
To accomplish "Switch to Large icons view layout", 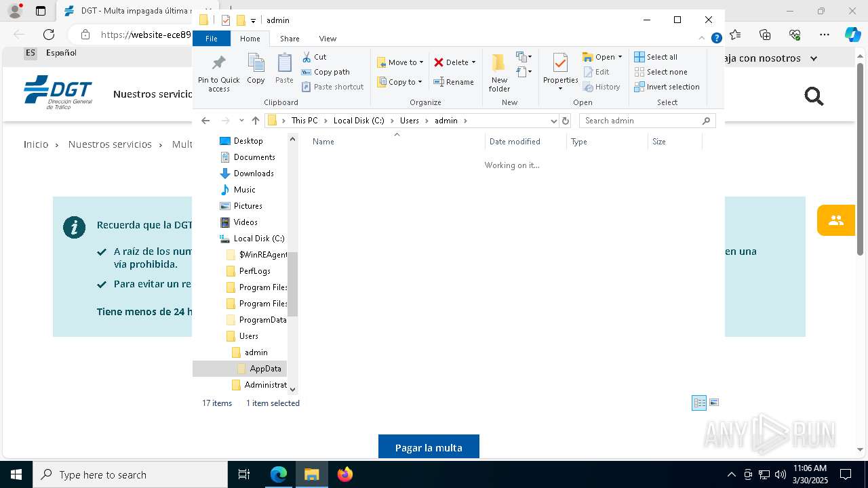I will (714, 403).
